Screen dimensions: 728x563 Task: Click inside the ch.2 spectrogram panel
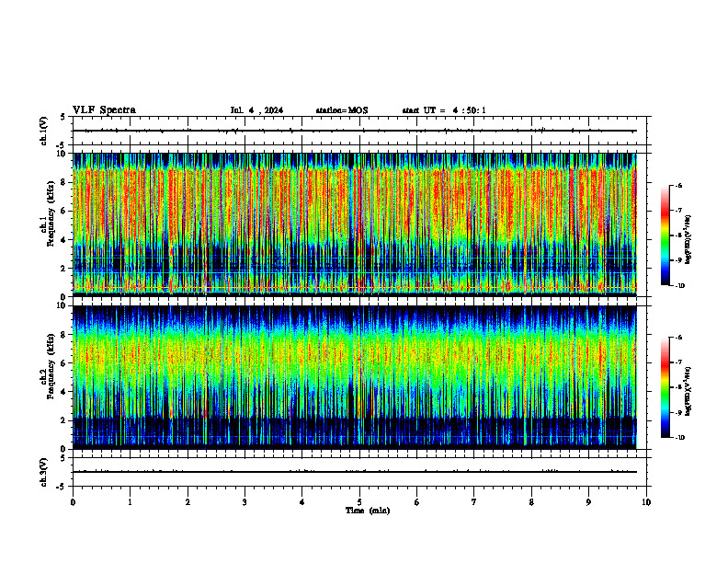coord(355,377)
